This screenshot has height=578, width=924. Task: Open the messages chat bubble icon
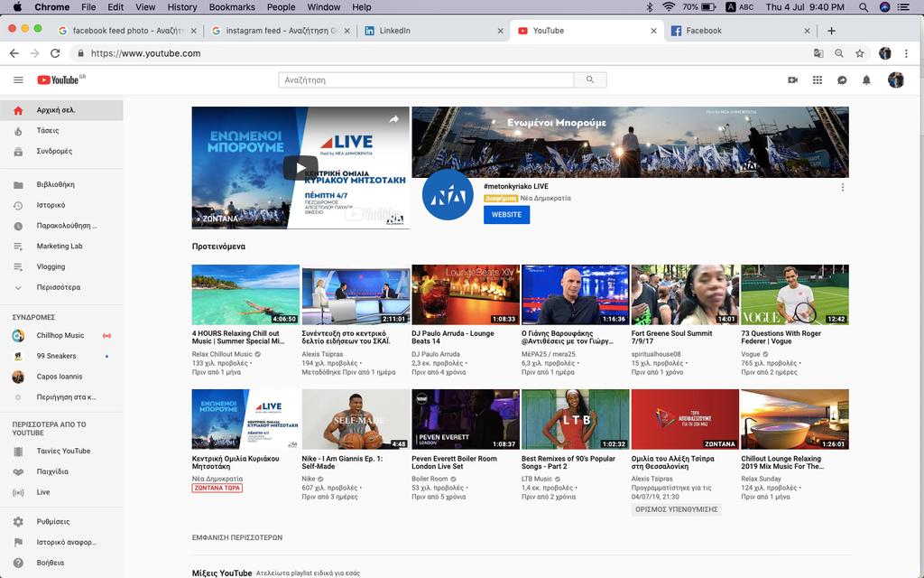click(842, 80)
